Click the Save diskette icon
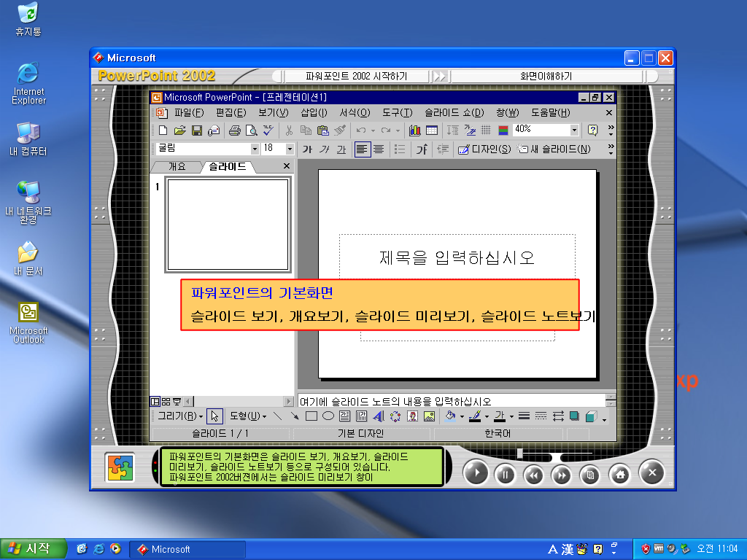This screenshot has width=747, height=560. 196,130
